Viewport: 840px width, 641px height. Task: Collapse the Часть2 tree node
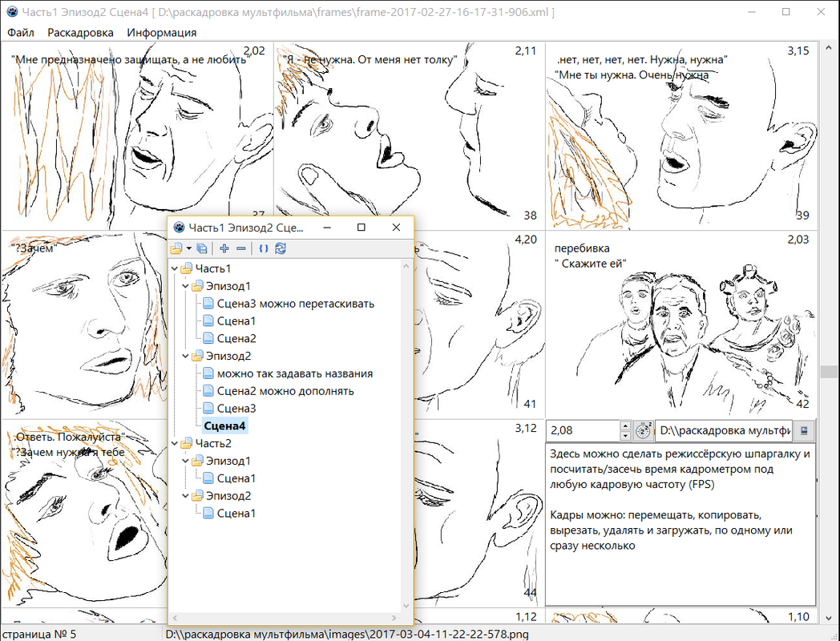coord(173,443)
